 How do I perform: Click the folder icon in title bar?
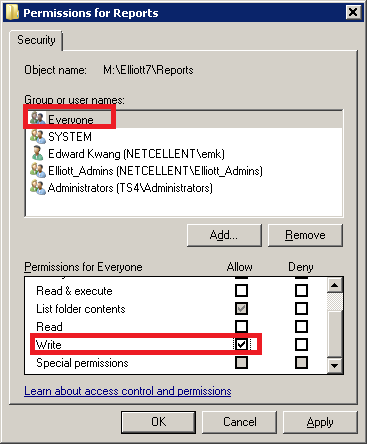click(12, 12)
